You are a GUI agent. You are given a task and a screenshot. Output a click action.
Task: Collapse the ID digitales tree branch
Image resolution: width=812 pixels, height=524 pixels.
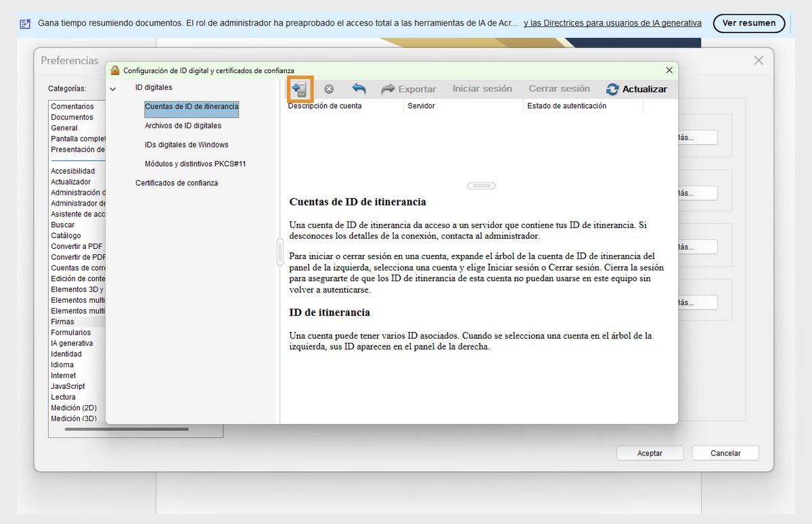coord(112,88)
